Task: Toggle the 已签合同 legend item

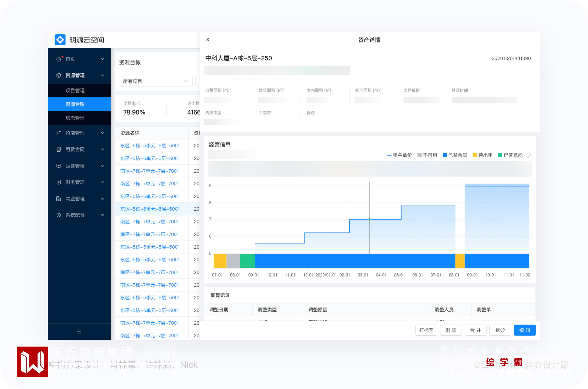Action: 455,155
